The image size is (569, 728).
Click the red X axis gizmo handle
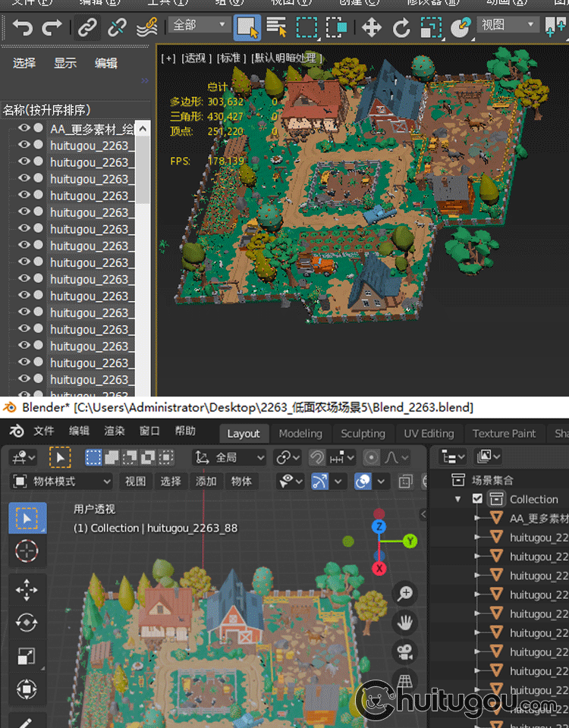click(379, 568)
